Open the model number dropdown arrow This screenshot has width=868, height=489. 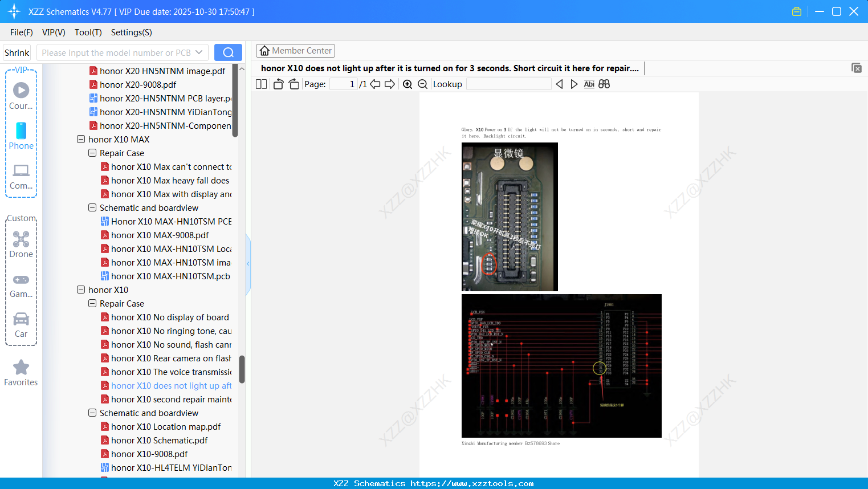coord(199,52)
